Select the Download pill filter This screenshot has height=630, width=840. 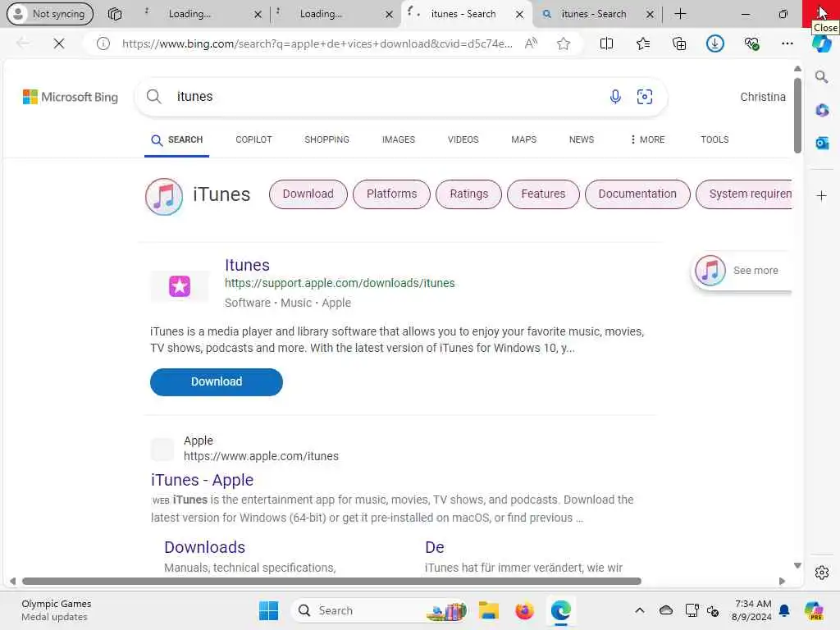308,194
